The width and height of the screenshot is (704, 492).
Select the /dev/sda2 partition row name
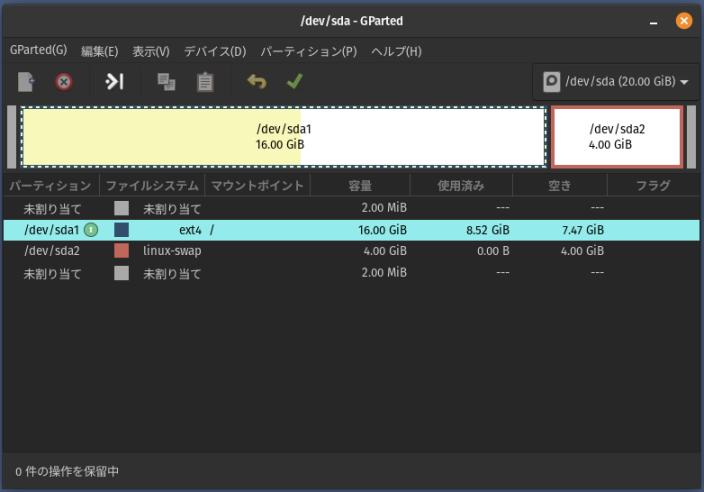coord(52,250)
